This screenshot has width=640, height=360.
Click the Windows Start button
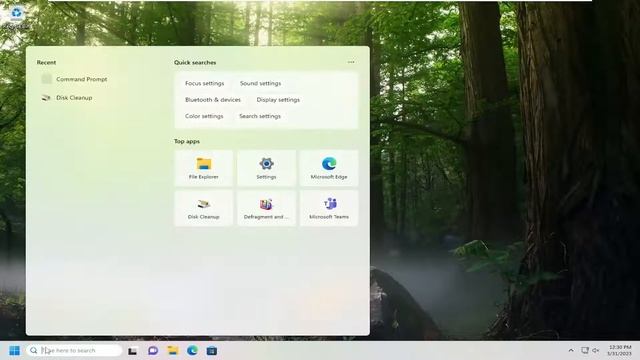[14, 351]
